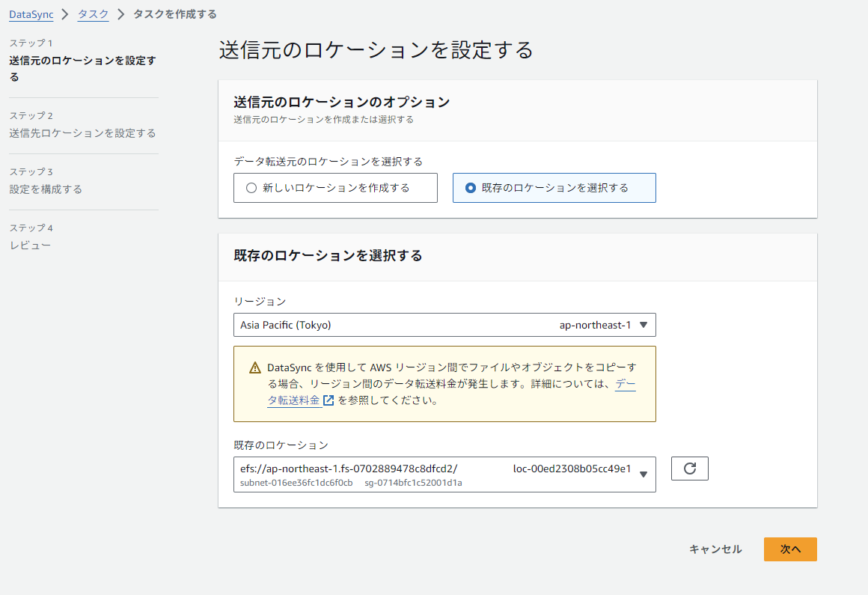Refresh the existing locations list
The height and width of the screenshot is (595, 868).
690,469
